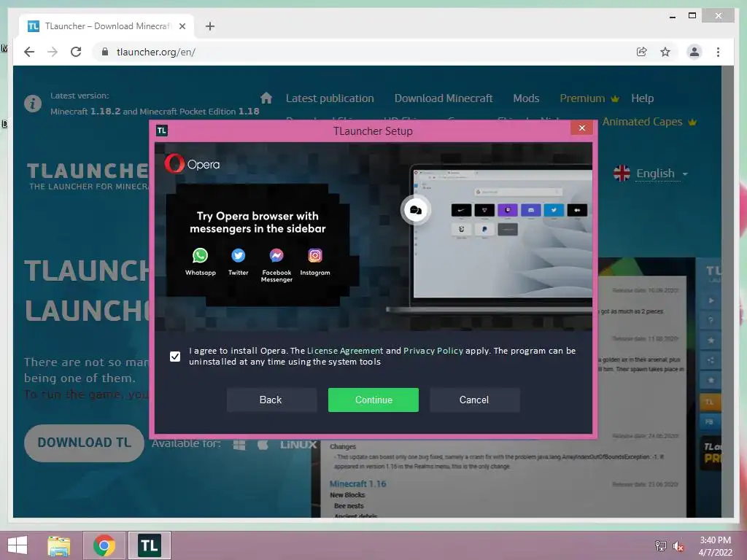The width and height of the screenshot is (747, 560).
Task: Switch to Chrome in the taskbar
Action: click(104, 545)
